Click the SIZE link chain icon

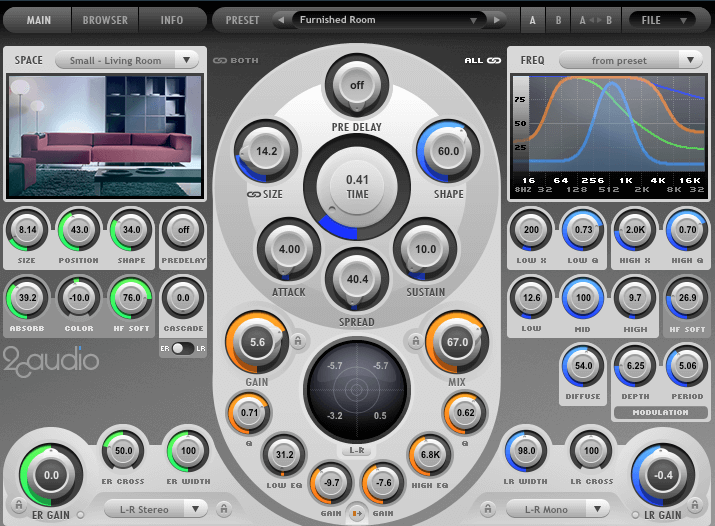point(254,195)
